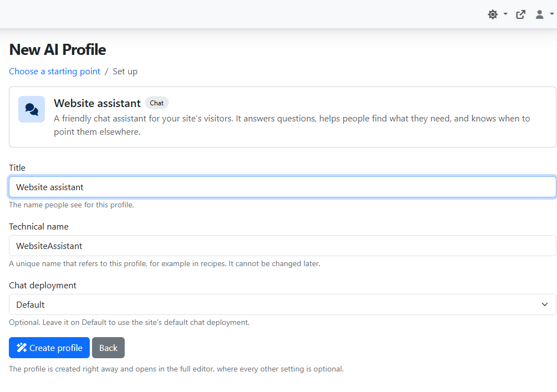Focus the Title input field
Screen dimensions: 557x392
[x=283, y=187]
